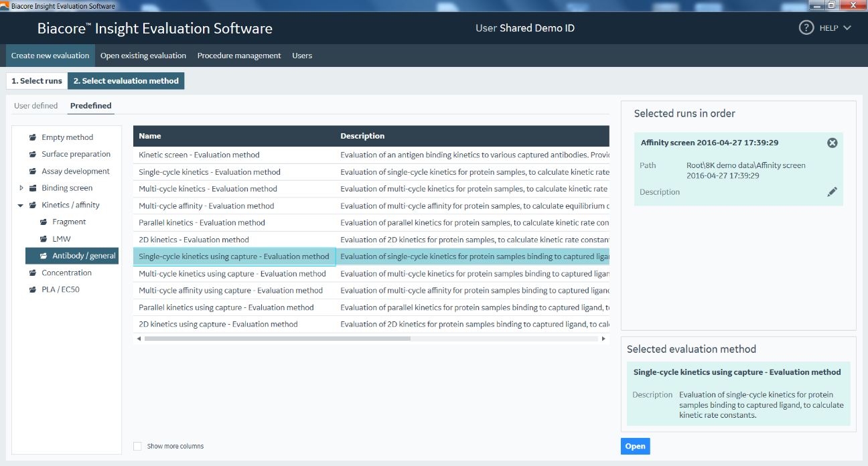The height and width of the screenshot is (466, 868).
Task: Open the HELP dropdown chevron
Action: 847,28
